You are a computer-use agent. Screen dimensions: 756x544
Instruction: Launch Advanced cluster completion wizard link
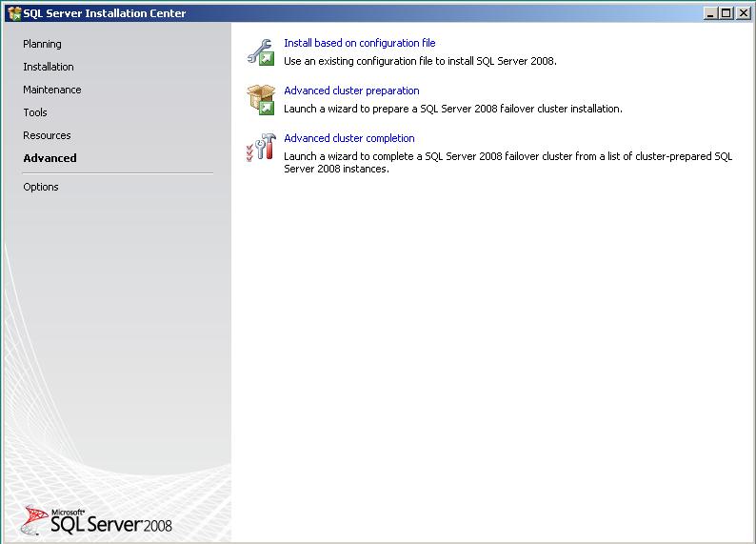tap(349, 138)
